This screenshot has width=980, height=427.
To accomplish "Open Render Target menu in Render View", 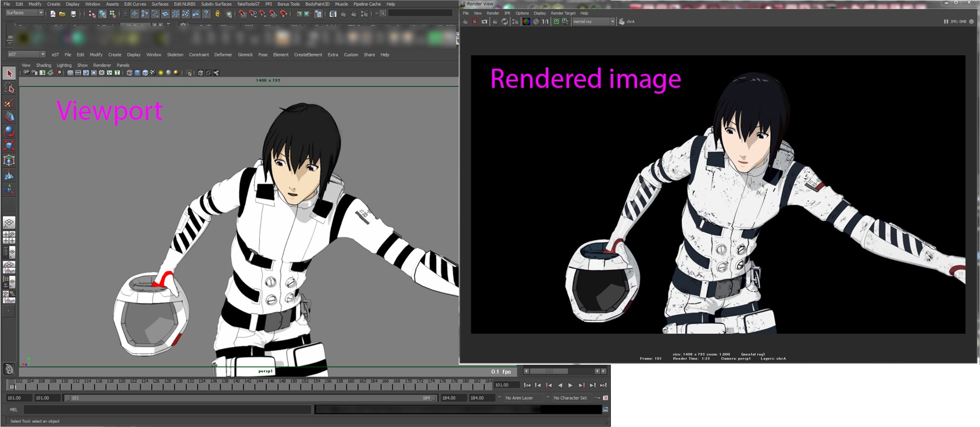I will 563,13.
